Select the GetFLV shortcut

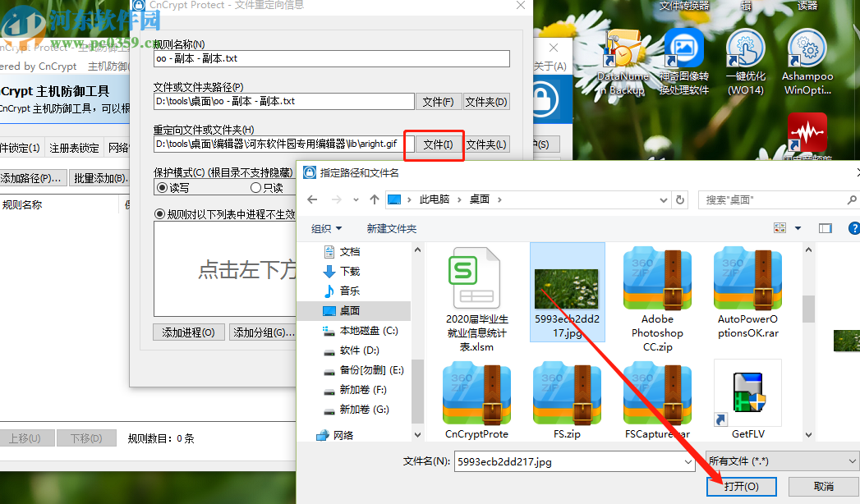747,400
